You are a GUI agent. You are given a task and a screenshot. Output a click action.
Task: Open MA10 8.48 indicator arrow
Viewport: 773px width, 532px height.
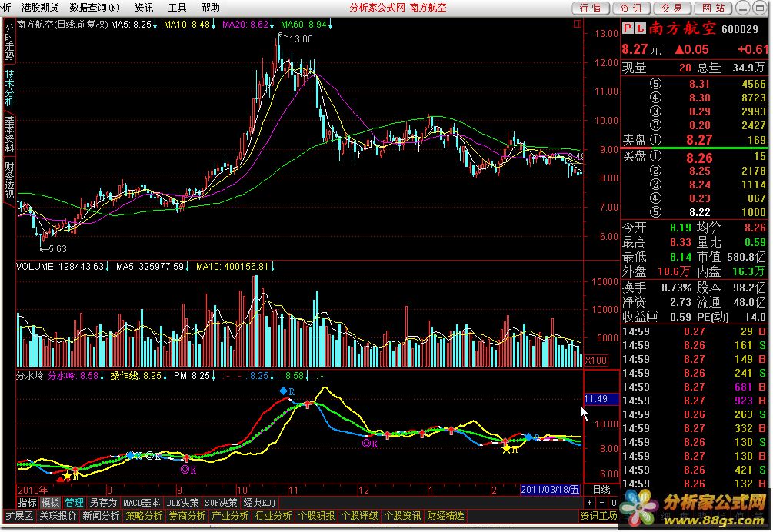(214, 24)
